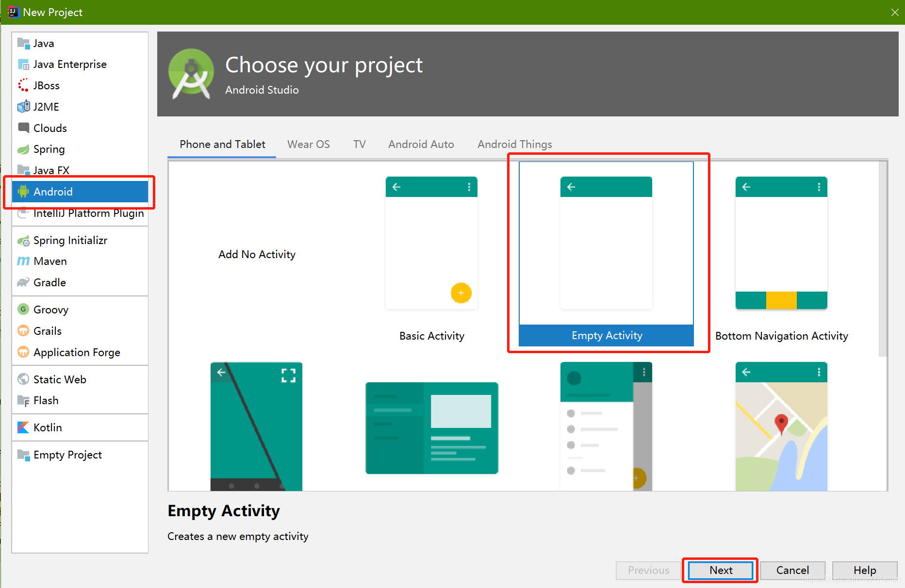Close the New Project dialog
Viewport: 905px width, 588px height.
point(895,12)
